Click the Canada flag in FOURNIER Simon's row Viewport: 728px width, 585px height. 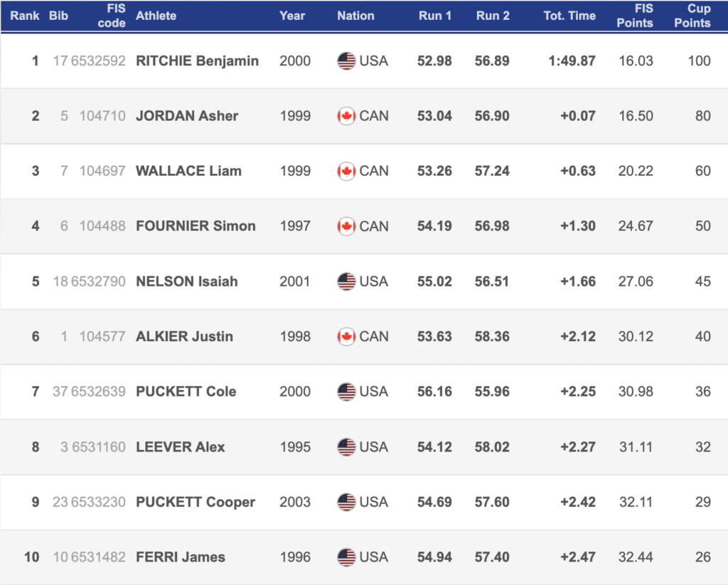point(346,226)
